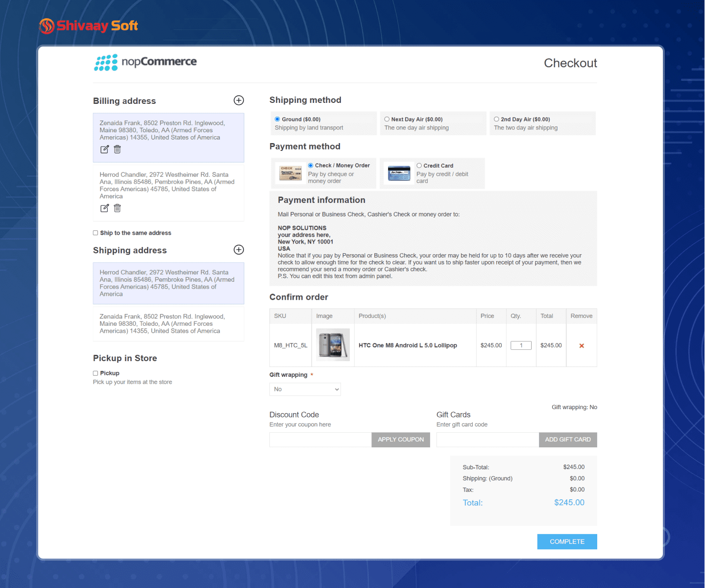Open the HTC One M8 product thumbnail
Screen dimensions: 705x588
click(333, 345)
